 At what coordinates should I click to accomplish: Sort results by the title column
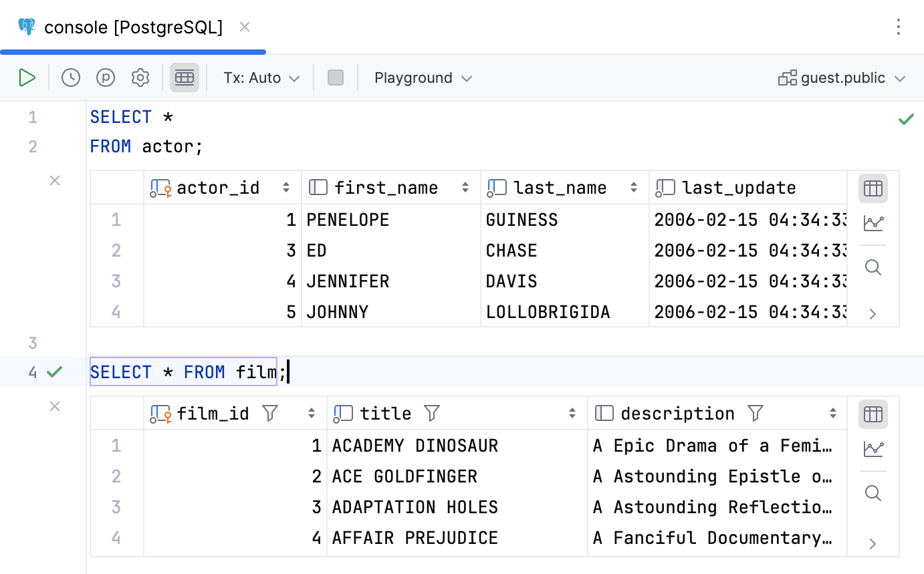click(x=573, y=413)
